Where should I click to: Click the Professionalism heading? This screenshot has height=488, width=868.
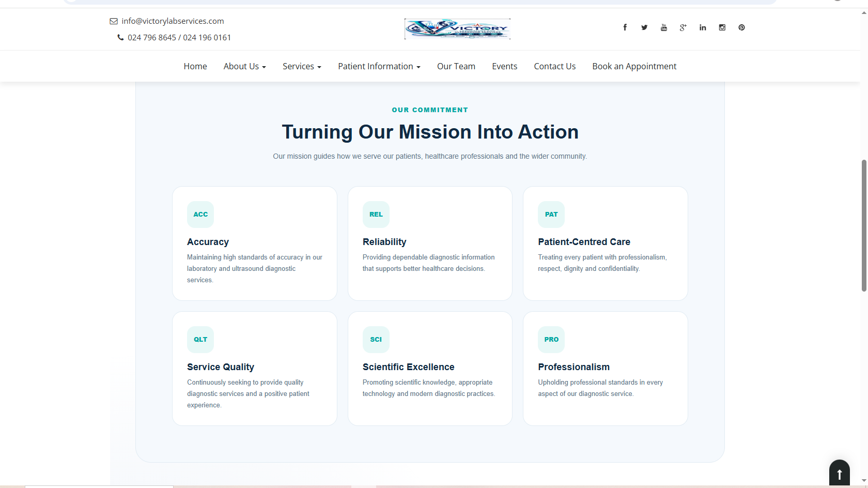pos(574,367)
